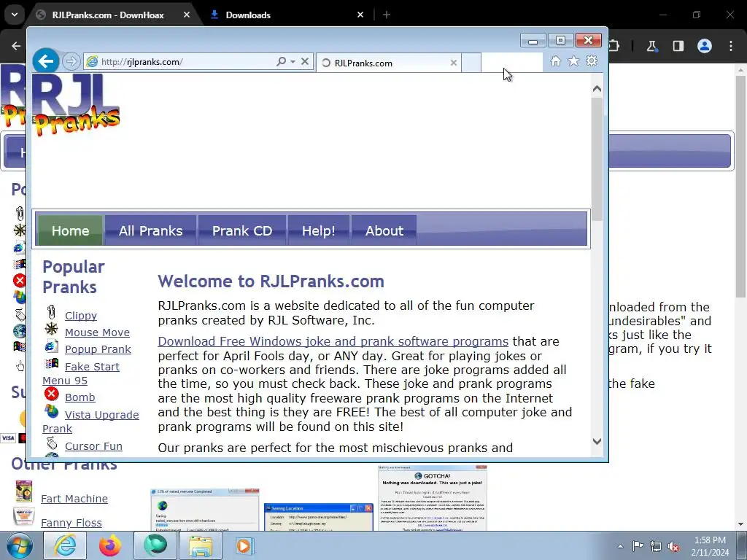This screenshot has height=560, width=747.
Task: Click the IE page scroll up arrow
Action: click(x=597, y=89)
